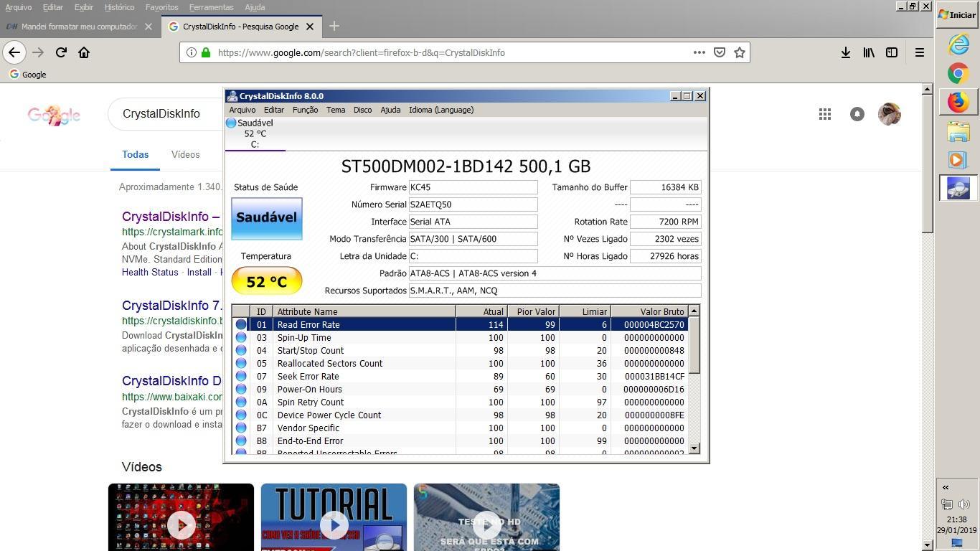Reload the page in Firefox

click(x=61, y=52)
